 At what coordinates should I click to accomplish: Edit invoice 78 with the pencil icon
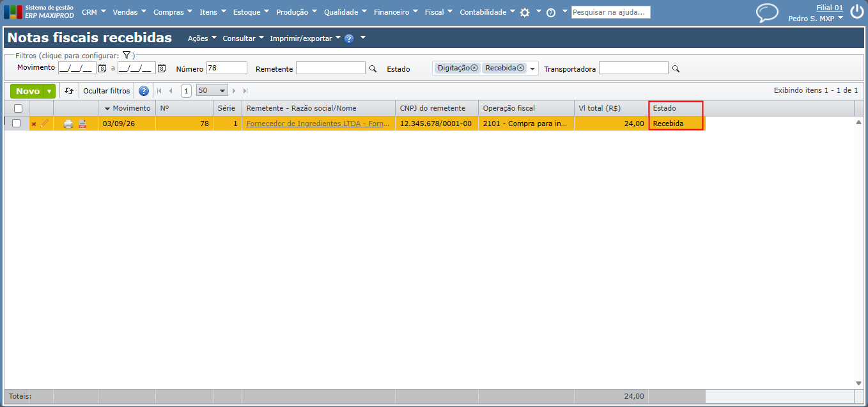[44, 124]
